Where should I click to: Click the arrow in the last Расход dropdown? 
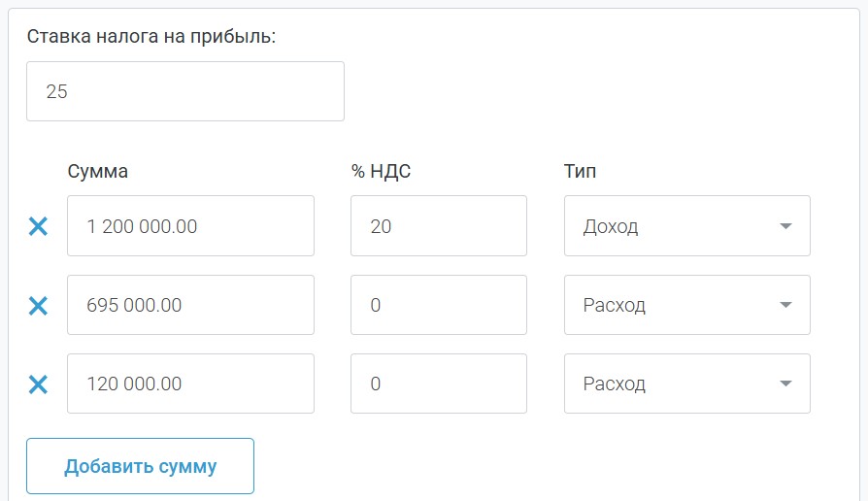coord(785,384)
